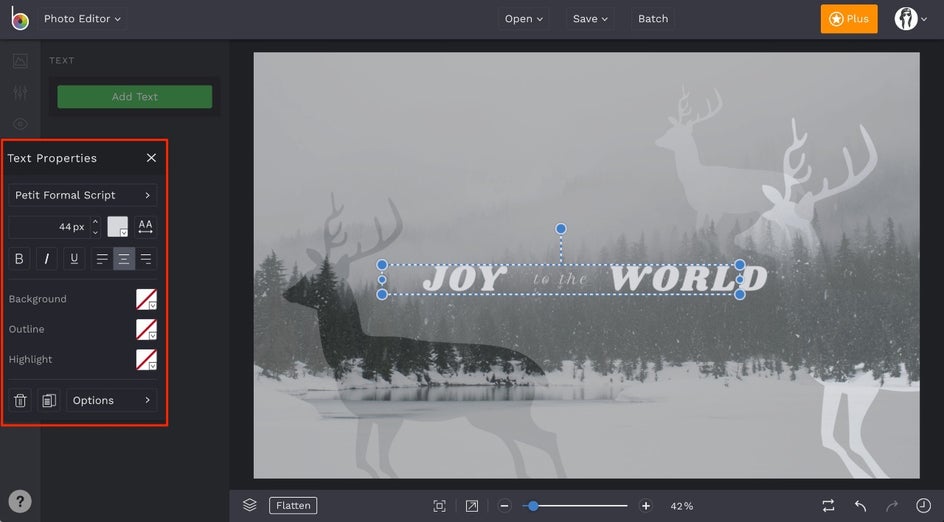Click the Batch menu item
Viewport: 944px width, 522px height.
(653, 19)
